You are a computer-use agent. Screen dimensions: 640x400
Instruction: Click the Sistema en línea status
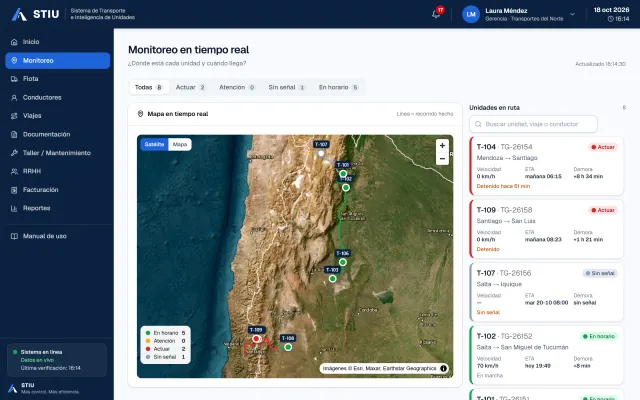coord(41,352)
